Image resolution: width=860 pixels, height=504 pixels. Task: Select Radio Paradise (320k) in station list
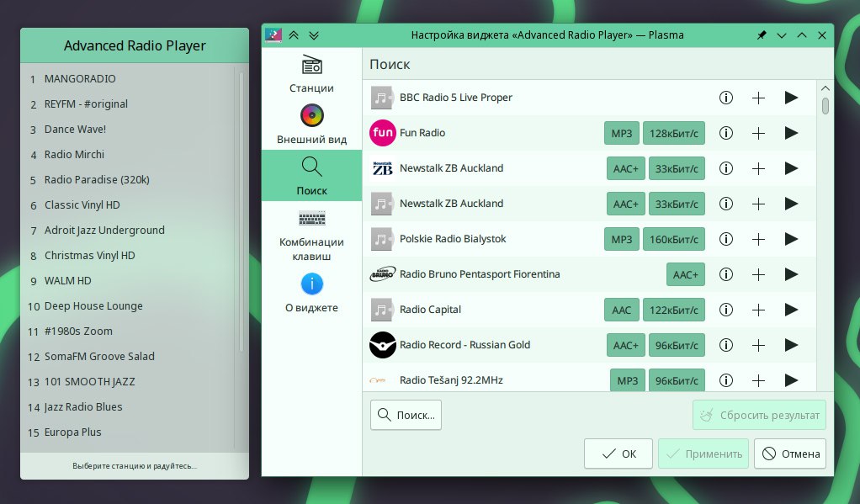(97, 180)
